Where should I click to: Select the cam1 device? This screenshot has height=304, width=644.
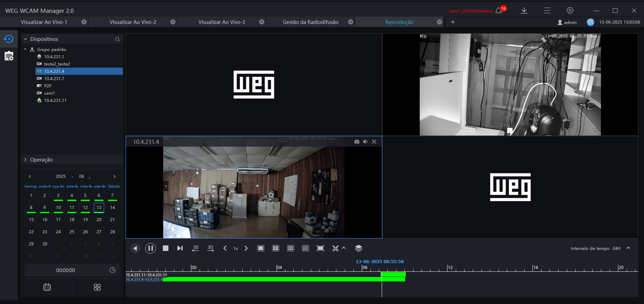pyautogui.click(x=49, y=93)
